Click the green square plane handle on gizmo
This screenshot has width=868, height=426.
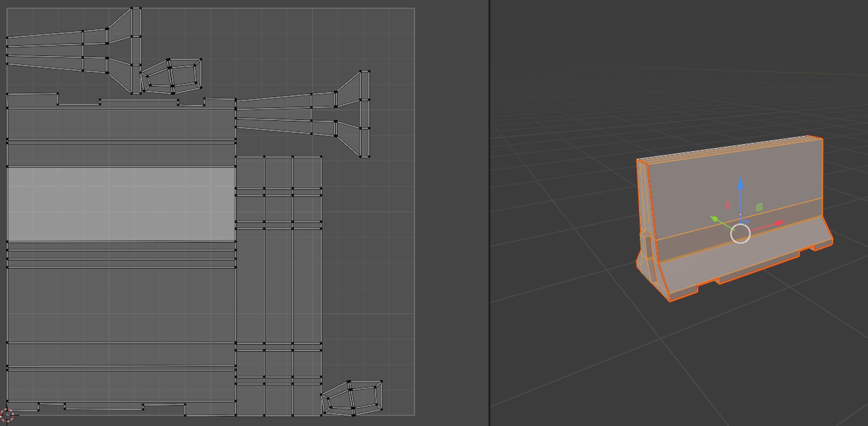(759, 207)
